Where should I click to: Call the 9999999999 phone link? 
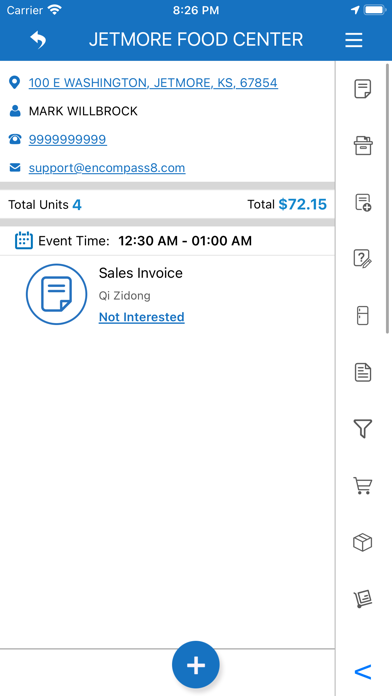tap(67, 139)
